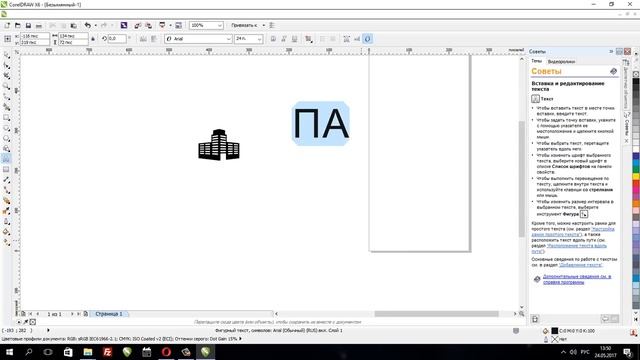The width and height of the screenshot is (640, 360).
Task: Save the document with the diskette icon
Action: tap(28, 25)
